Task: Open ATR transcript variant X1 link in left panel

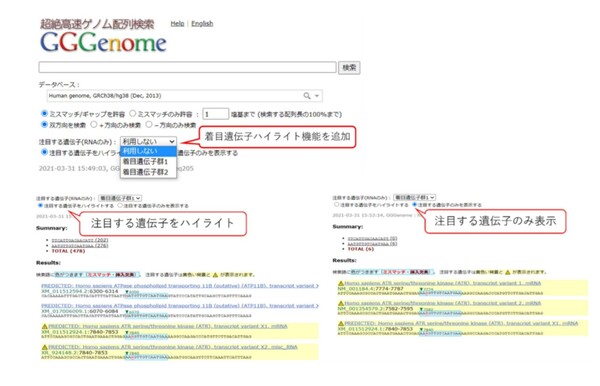Action: 168,326
